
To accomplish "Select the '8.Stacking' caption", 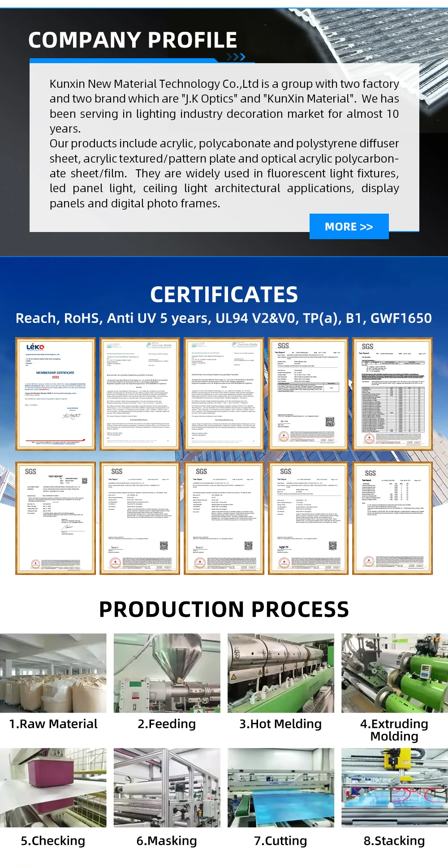I will [x=394, y=841].
